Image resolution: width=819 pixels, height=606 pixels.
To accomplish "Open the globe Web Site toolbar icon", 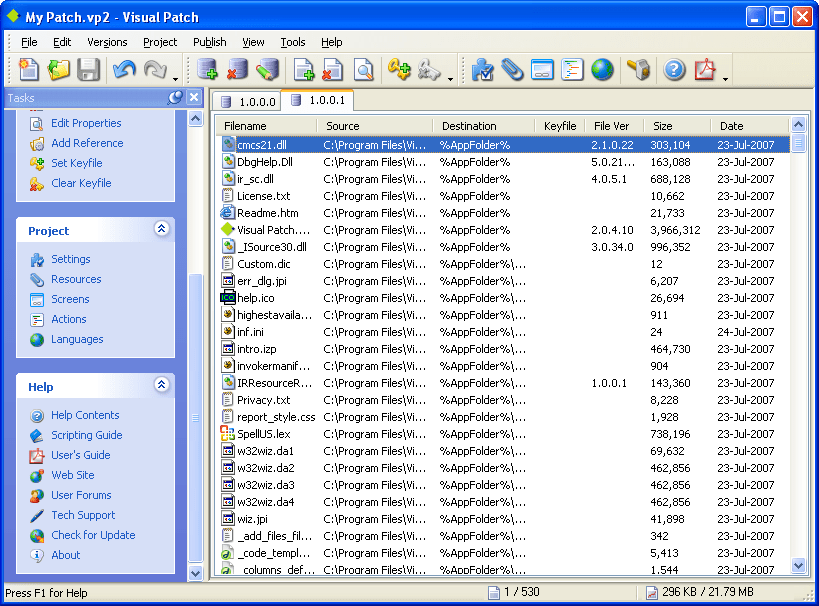I will [x=601, y=70].
